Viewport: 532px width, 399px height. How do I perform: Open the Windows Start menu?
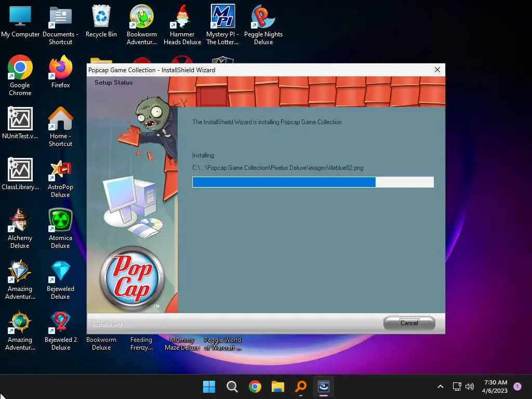click(209, 387)
